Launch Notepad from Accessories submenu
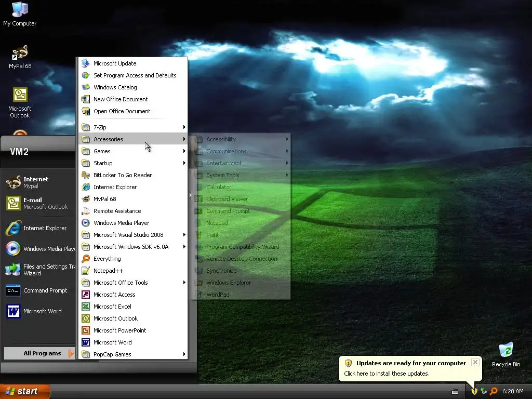 point(241,223)
